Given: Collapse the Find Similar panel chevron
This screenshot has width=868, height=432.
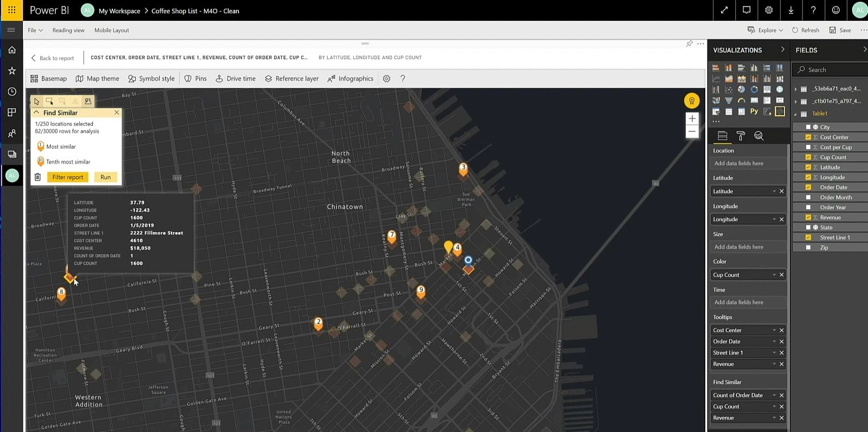Looking at the screenshot, I should coord(37,113).
